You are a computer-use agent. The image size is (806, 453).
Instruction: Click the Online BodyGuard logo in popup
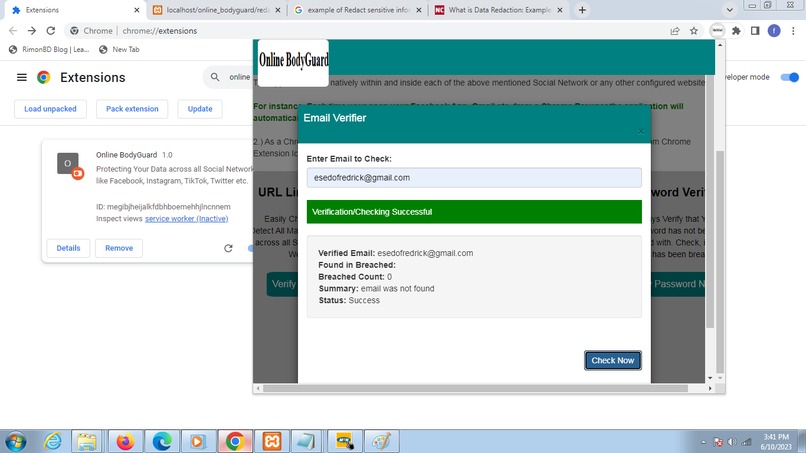click(x=293, y=61)
